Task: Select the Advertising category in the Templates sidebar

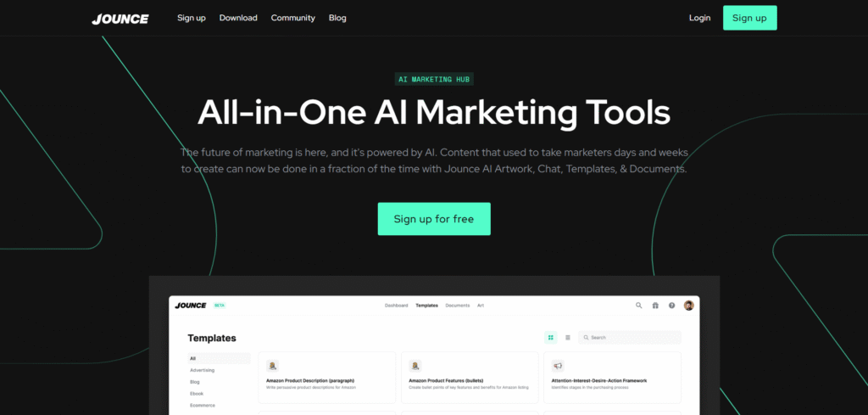Action: click(x=202, y=370)
